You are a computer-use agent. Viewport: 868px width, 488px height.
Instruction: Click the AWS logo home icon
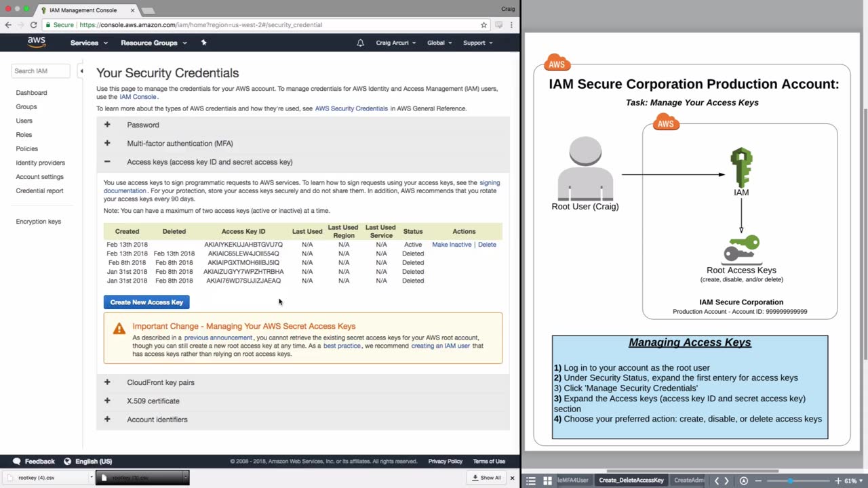point(37,43)
